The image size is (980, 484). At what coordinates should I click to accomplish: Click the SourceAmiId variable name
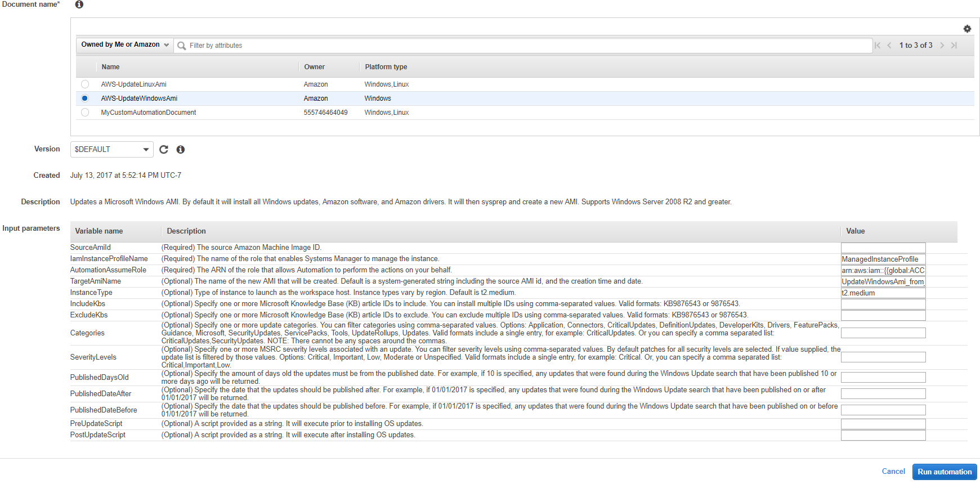91,248
